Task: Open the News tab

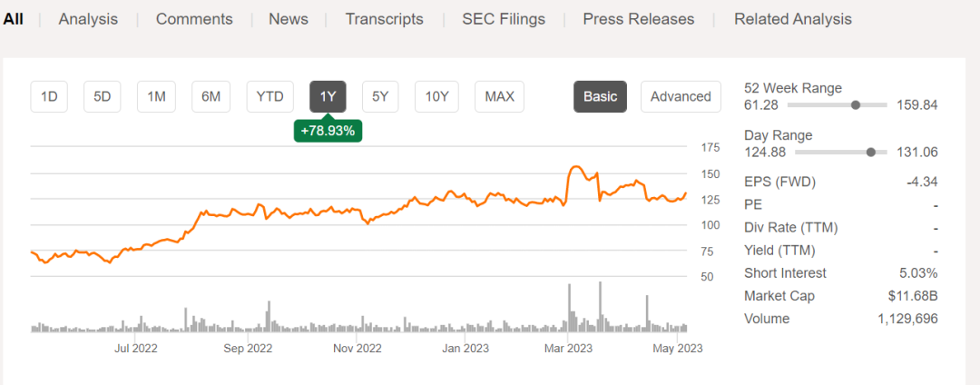Action: click(289, 19)
